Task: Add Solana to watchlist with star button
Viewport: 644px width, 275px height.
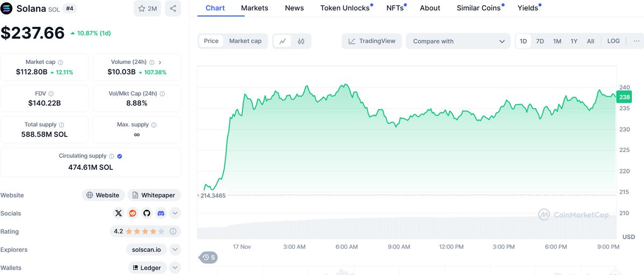Action: pyautogui.click(x=147, y=9)
